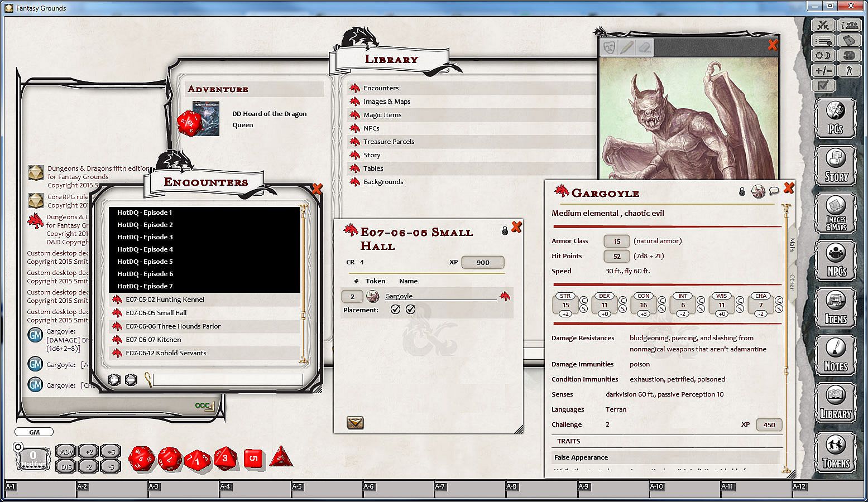Open the lighting sun and moon icon
This screenshot has height=502, width=868.
[823, 56]
